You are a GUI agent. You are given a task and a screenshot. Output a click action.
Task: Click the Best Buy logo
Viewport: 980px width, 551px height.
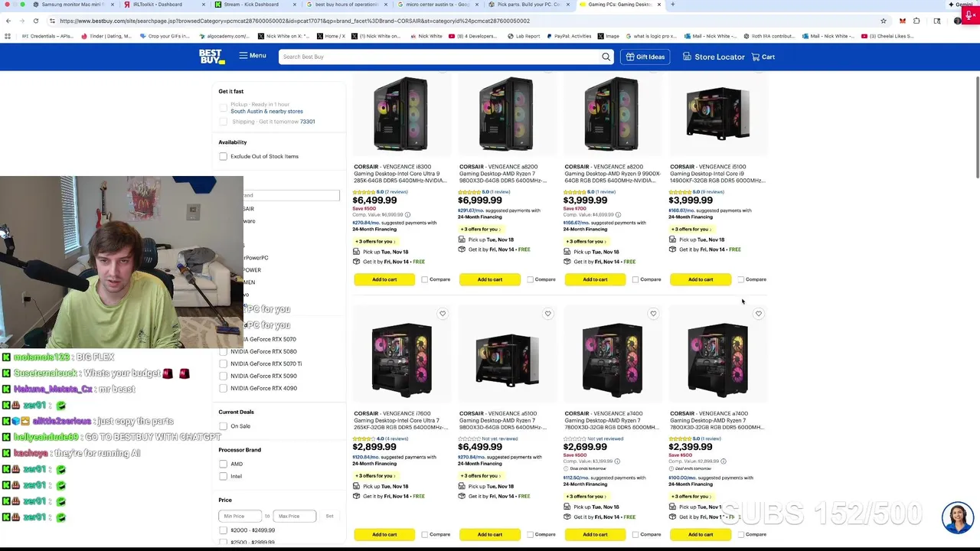point(211,57)
